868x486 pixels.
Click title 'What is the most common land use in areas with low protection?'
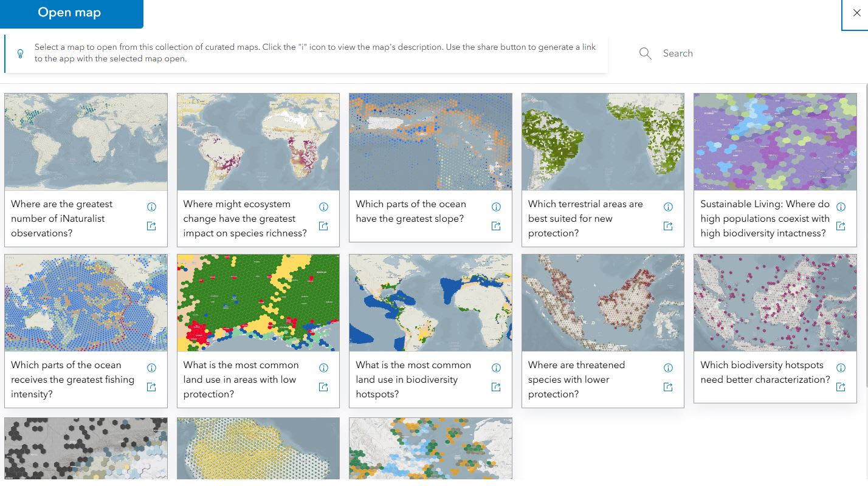(x=241, y=380)
